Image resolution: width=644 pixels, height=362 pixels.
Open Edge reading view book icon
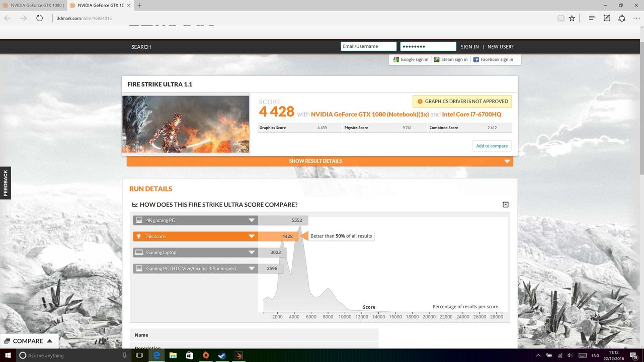click(x=561, y=18)
